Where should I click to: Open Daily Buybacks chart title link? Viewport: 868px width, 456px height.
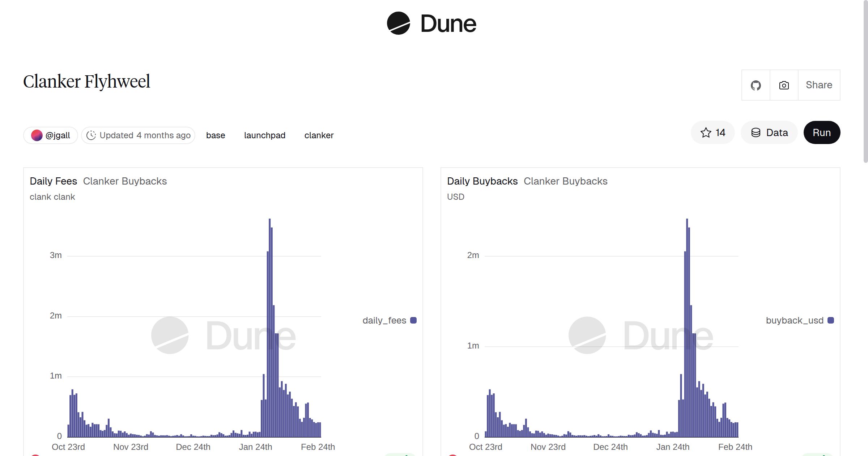click(x=482, y=181)
